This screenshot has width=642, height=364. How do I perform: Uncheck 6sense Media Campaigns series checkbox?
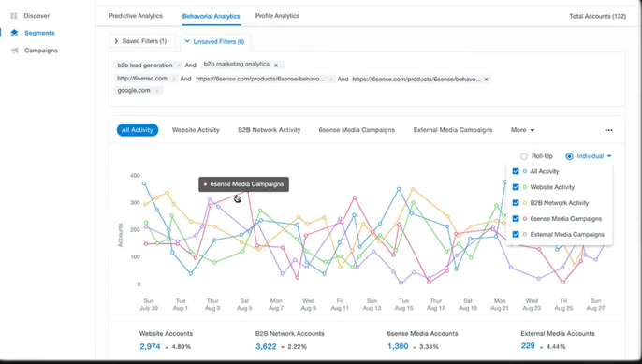click(x=516, y=219)
